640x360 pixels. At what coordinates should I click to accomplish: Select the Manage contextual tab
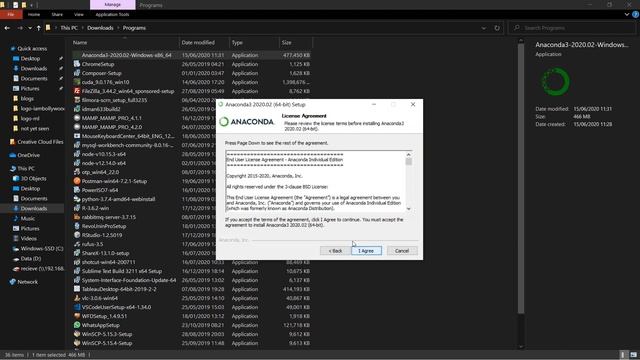[x=113, y=4]
